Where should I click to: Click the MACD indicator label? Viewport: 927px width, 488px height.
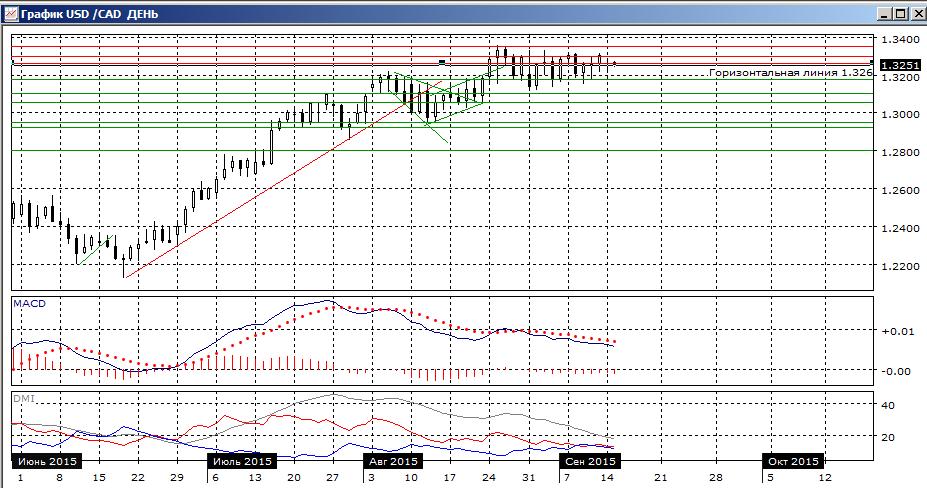pos(30,303)
